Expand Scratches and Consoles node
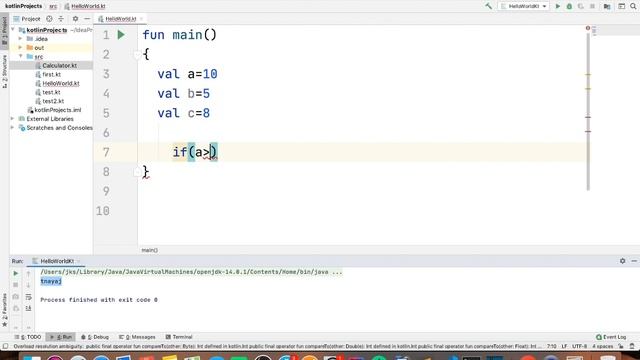This screenshot has width=640, height=360. coord(12,128)
